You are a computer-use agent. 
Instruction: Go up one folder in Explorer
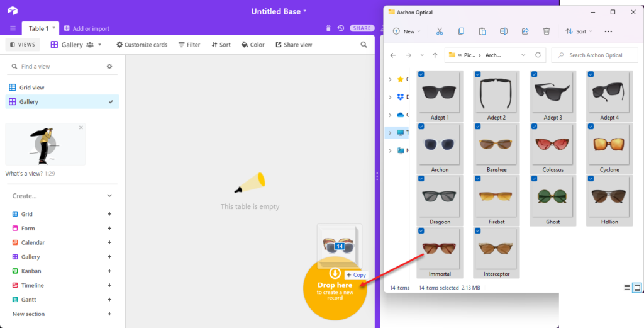[435, 55]
